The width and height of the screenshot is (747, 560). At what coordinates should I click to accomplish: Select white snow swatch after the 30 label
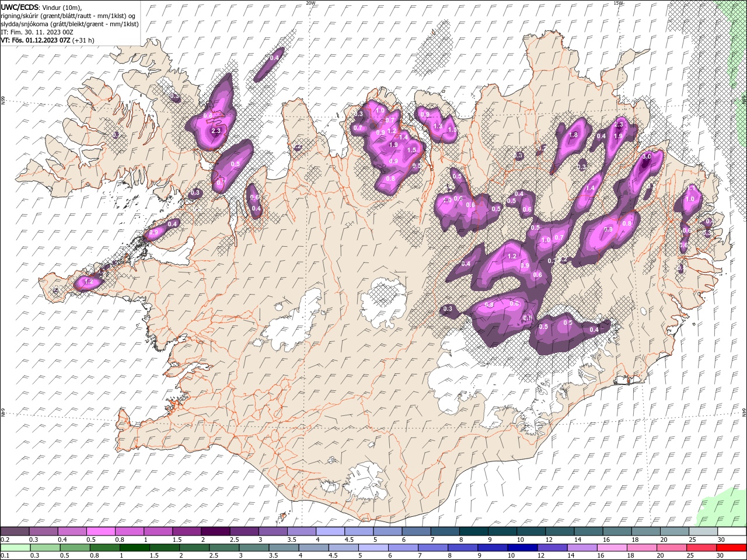coord(732,531)
